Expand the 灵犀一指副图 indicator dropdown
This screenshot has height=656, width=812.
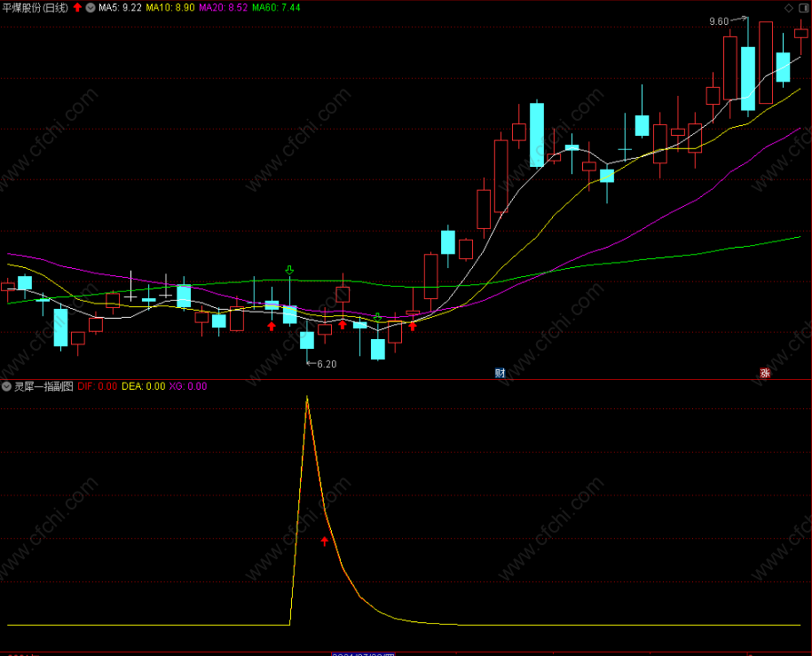coord(7,386)
